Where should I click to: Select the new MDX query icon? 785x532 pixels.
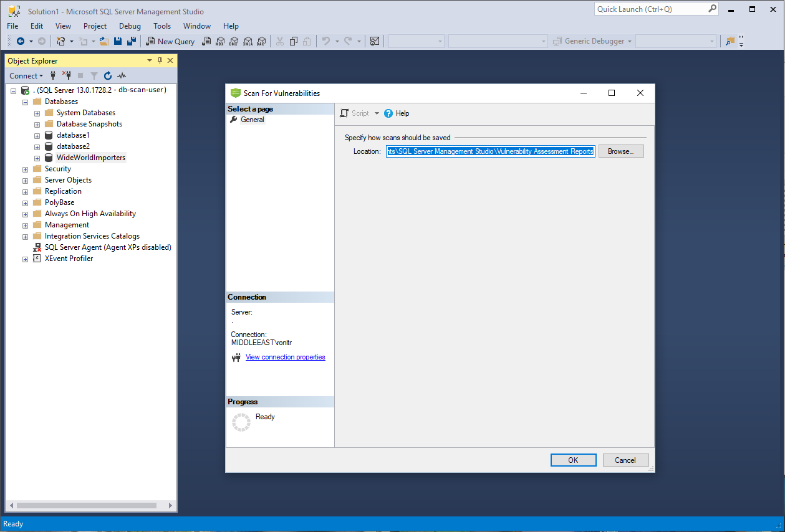pos(220,40)
